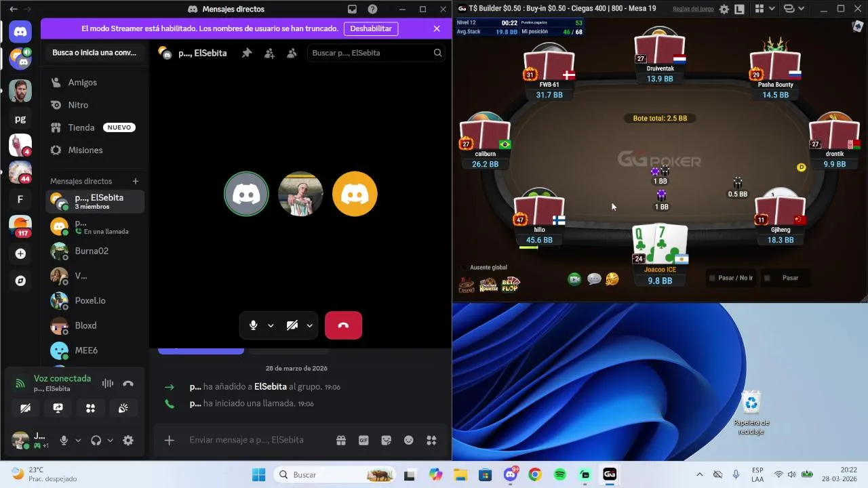Open Poxel.io direct message
868x488 pixels.
(95, 300)
